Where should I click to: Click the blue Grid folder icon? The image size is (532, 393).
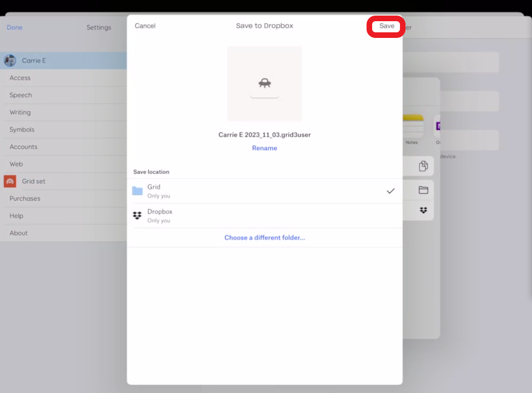[x=137, y=191]
